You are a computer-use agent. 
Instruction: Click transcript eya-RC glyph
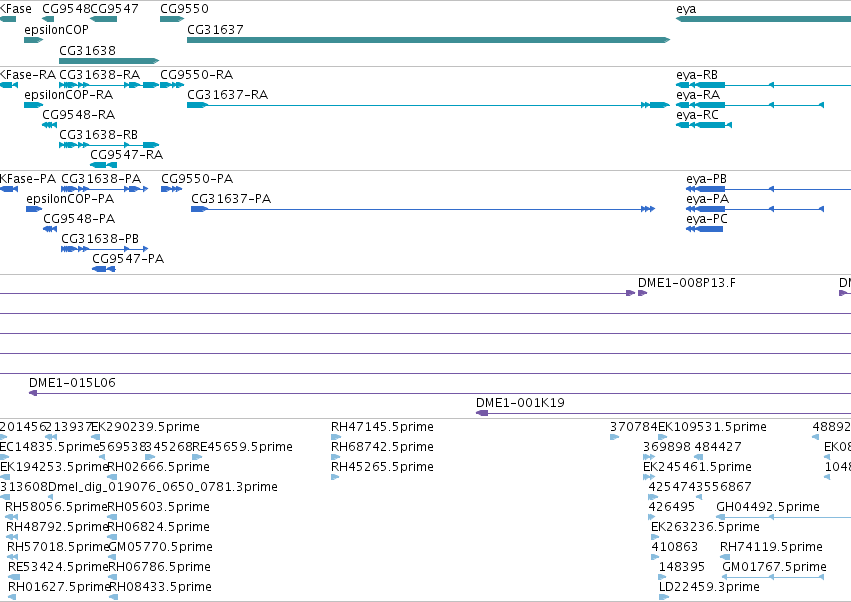click(704, 125)
